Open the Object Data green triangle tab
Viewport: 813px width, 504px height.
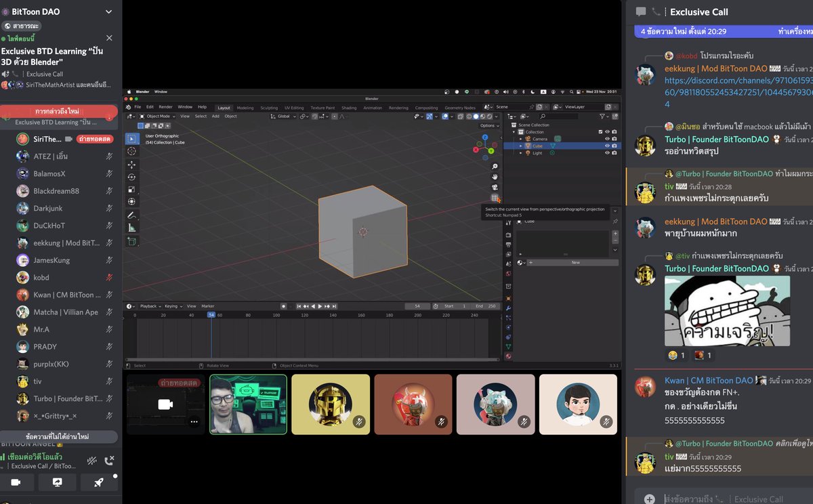pos(508,346)
